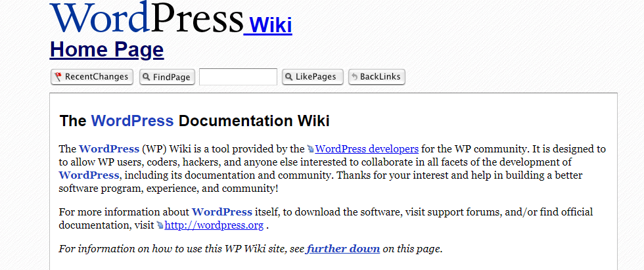644x270 pixels.
Task: Click WordPress in the Documentation Wiki heading
Action: [x=132, y=121]
